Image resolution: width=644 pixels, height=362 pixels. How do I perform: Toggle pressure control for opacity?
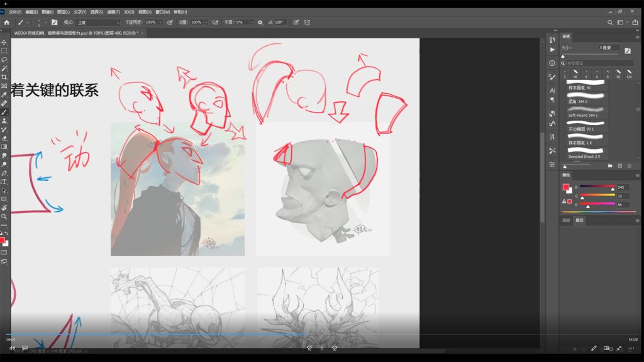pyautogui.click(x=170, y=22)
